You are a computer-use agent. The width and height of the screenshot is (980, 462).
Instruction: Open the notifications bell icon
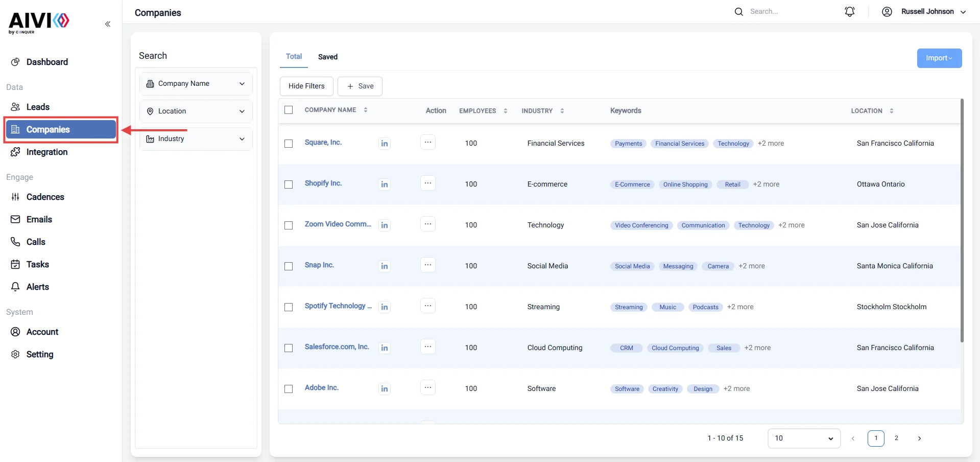coord(850,11)
